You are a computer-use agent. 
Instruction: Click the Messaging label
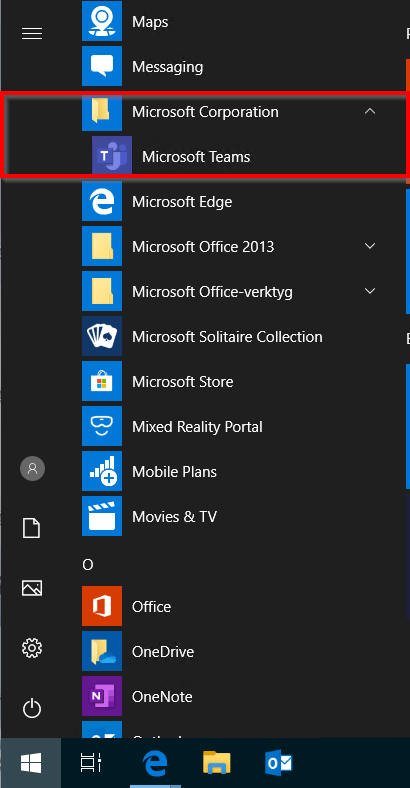coord(167,67)
